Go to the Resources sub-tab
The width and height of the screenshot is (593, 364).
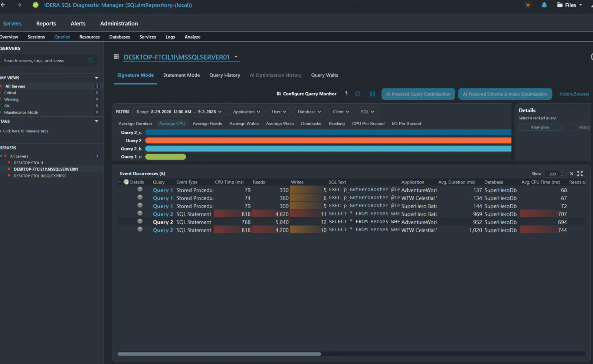(x=89, y=37)
